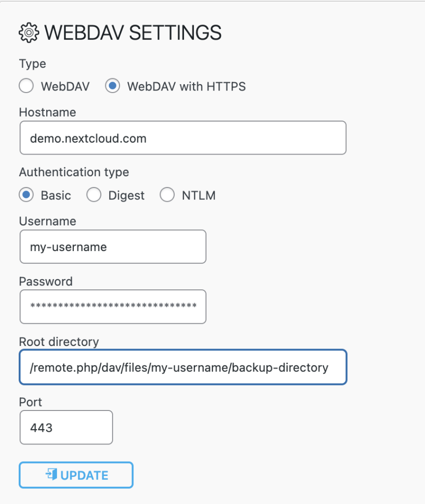
Task: Click the Digest option label
Action: tap(126, 196)
